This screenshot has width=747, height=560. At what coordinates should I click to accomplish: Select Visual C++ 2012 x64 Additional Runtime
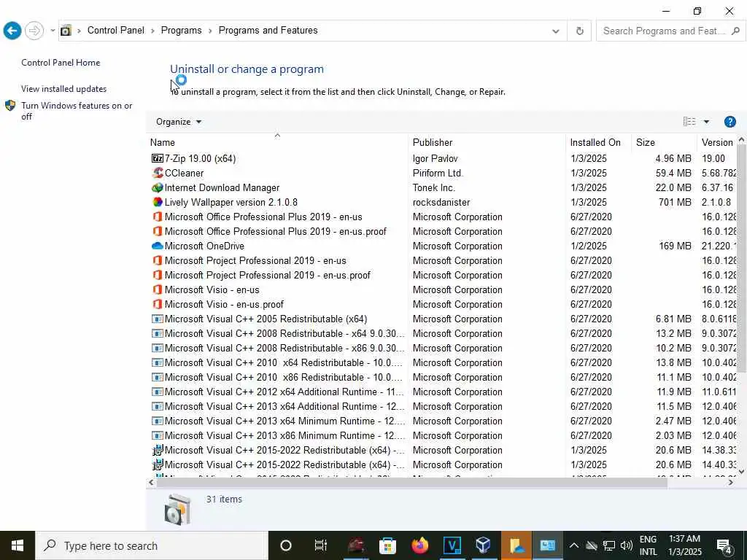coord(284,392)
